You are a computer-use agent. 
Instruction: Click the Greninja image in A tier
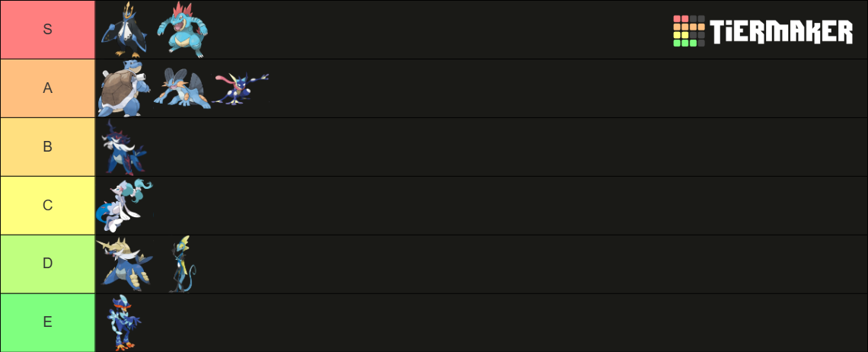coord(241,88)
